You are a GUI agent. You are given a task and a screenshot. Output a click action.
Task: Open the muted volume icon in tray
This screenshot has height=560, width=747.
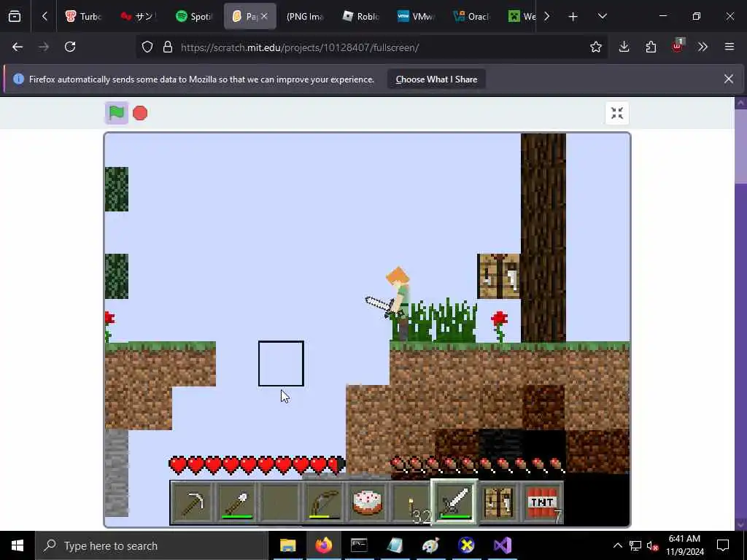coord(652,545)
